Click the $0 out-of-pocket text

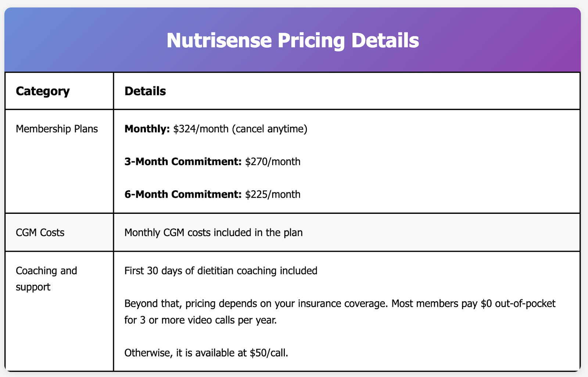518,304
